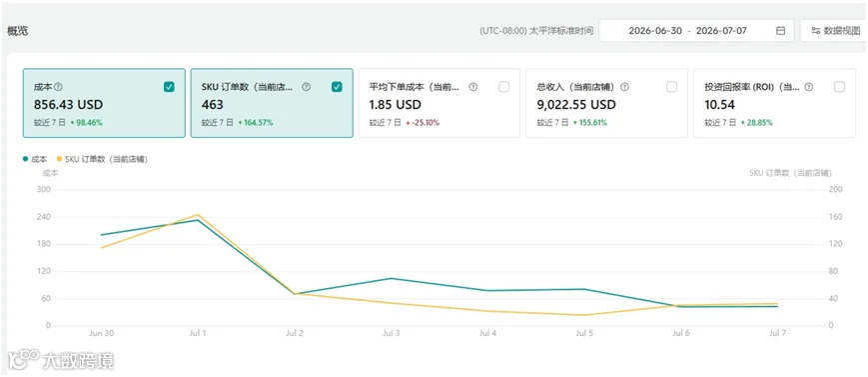Screen dimensions: 868x377
Task: Toggle the teal 成本 legend item
Action: click(35, 159)
